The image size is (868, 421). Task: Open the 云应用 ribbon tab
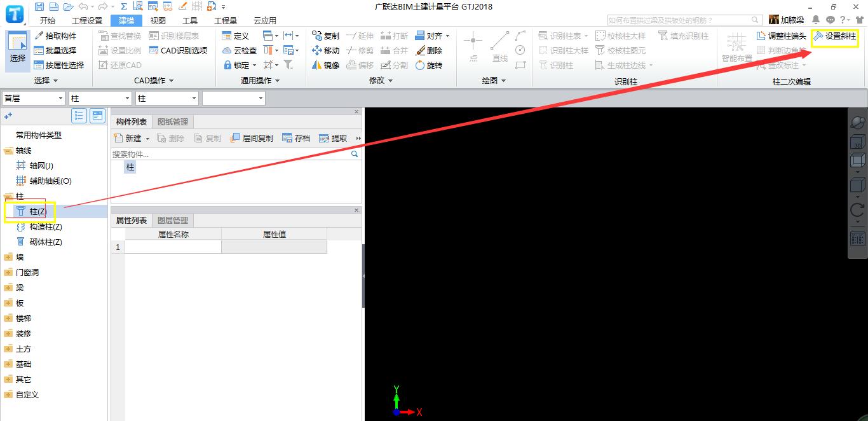265,20
